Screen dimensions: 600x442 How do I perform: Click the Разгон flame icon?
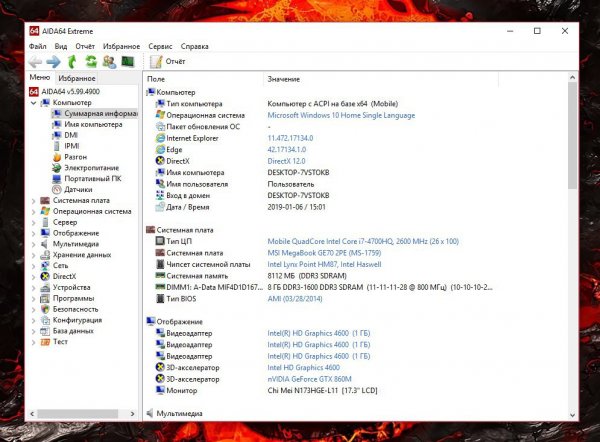[57, 157]
